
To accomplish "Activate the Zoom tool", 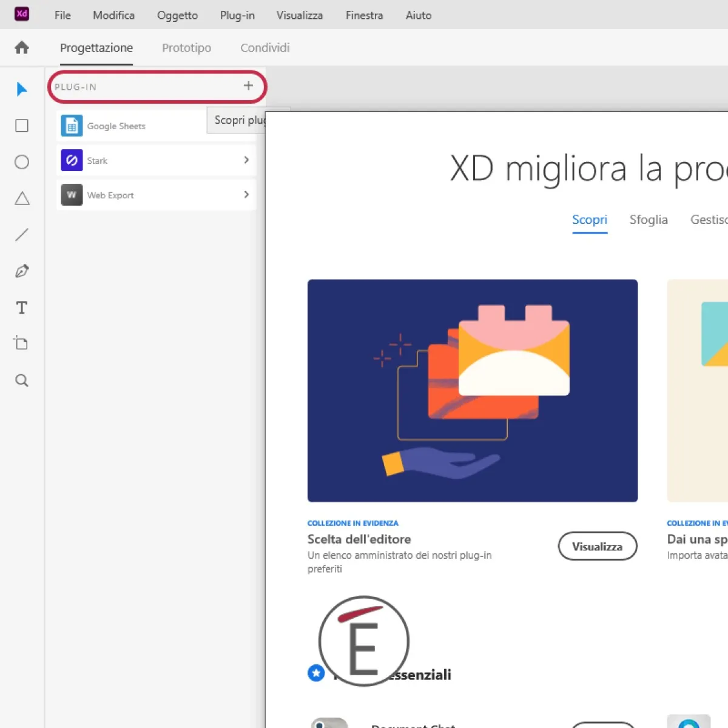I will [21, 380].
